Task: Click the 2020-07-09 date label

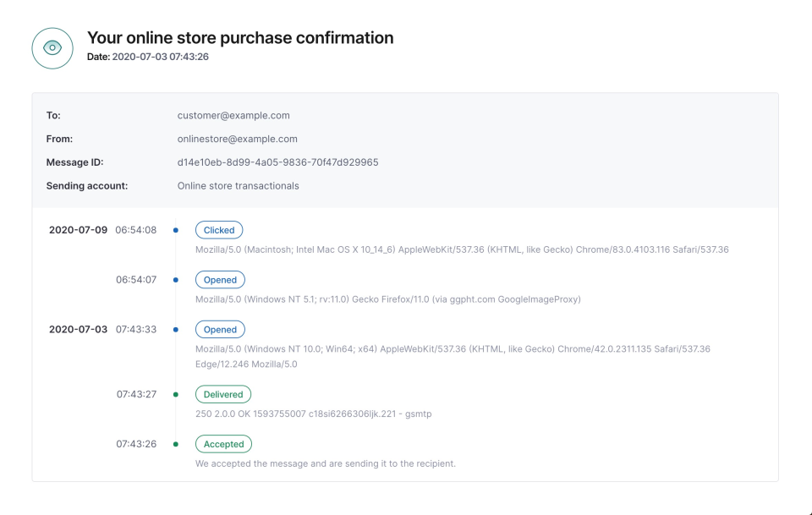Action: 78,230
